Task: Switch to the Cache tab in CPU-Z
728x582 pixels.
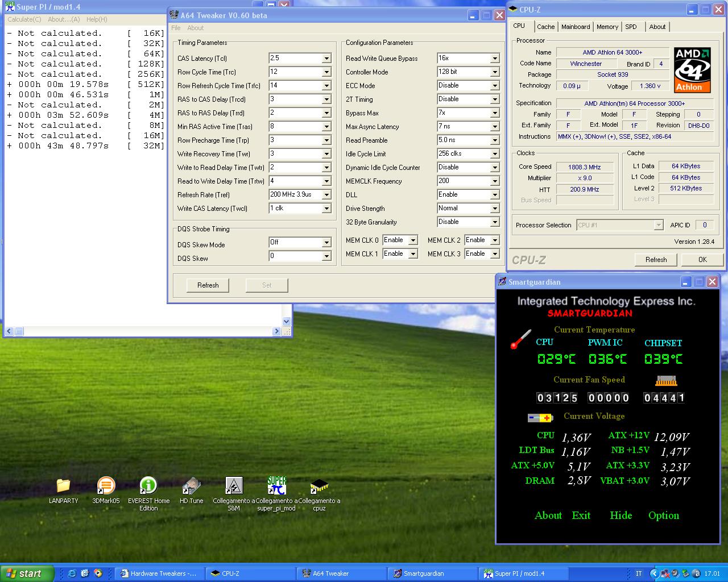Action: click(x=545, y=27)
